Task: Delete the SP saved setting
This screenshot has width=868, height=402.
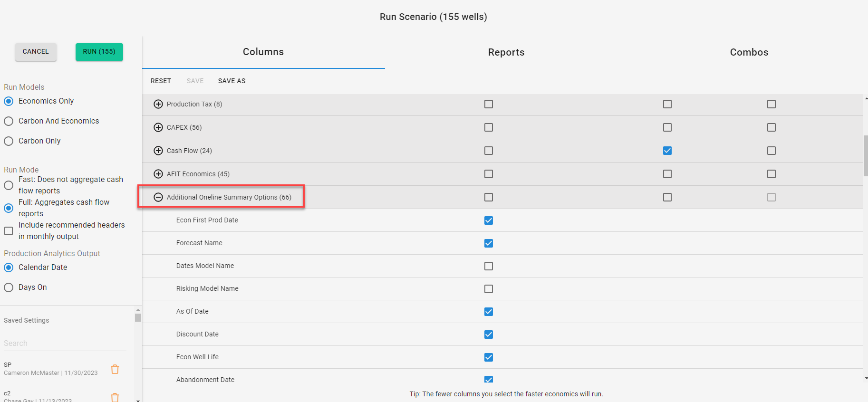Action: click(x=115, y=369)
